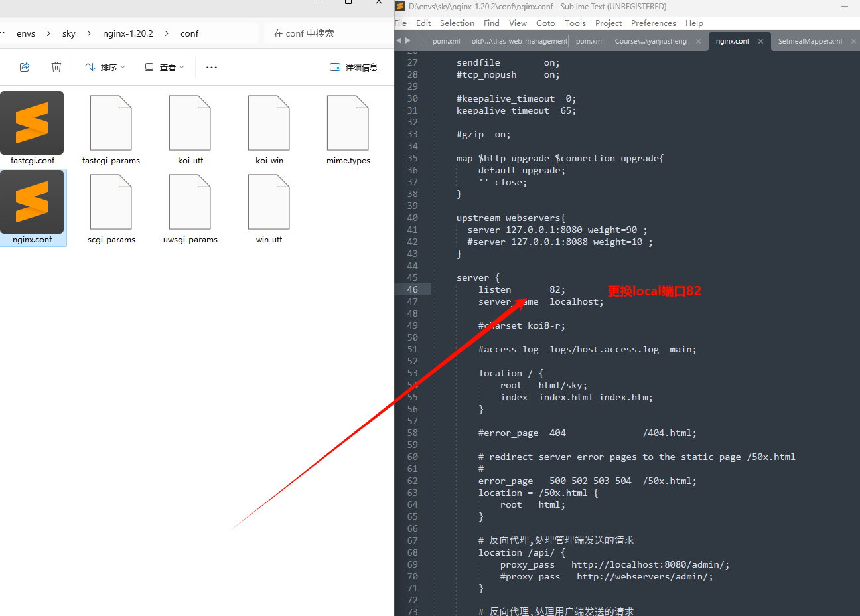Open fastcgi.conf Sublime file icon
The width and height of the screenshot is (860, 616).
[32, 123]
